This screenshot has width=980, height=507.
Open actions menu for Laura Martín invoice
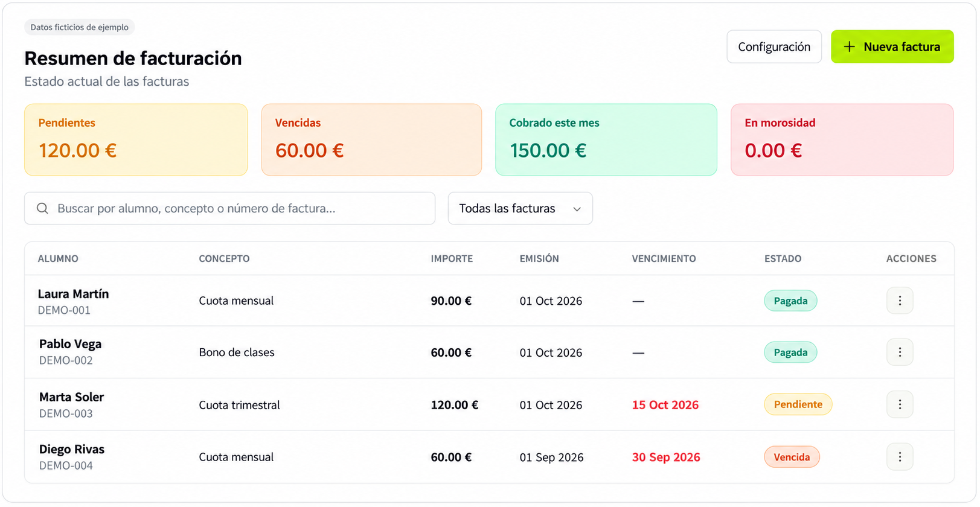900,301
